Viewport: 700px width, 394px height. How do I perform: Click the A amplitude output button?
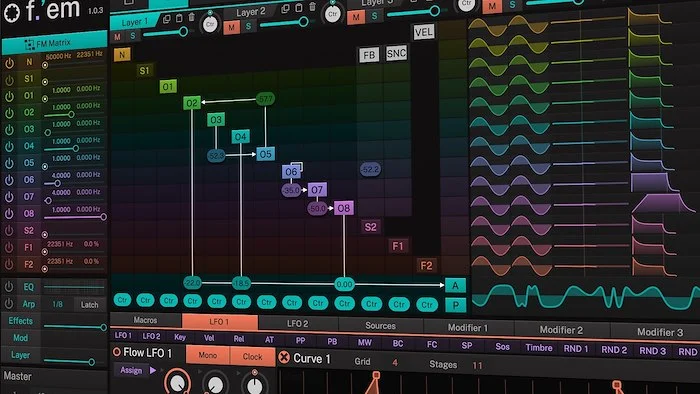pyautogui.click(x=455, y=285)
